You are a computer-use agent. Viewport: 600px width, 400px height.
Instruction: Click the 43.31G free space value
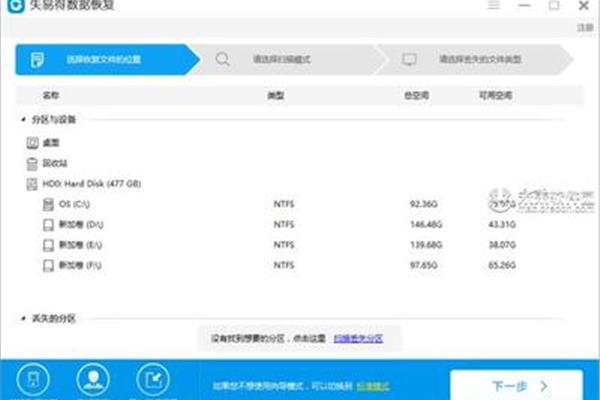click(502, 224)
